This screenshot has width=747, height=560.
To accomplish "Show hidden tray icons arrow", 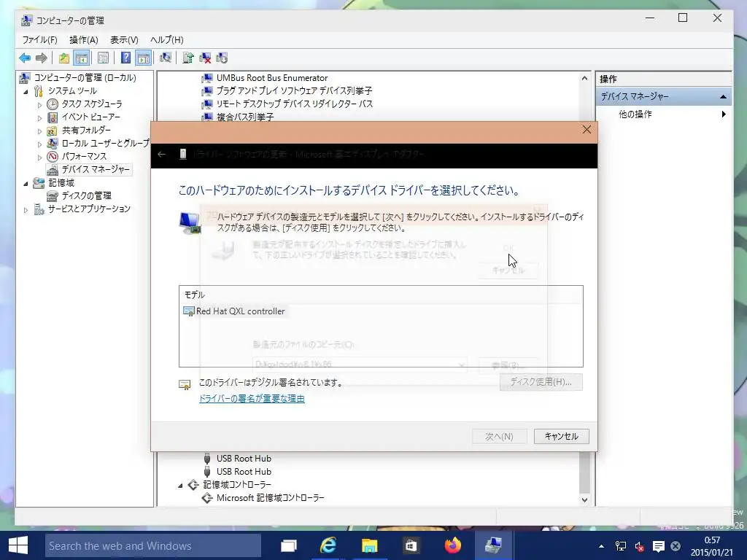I will click(x=601, y=546).
